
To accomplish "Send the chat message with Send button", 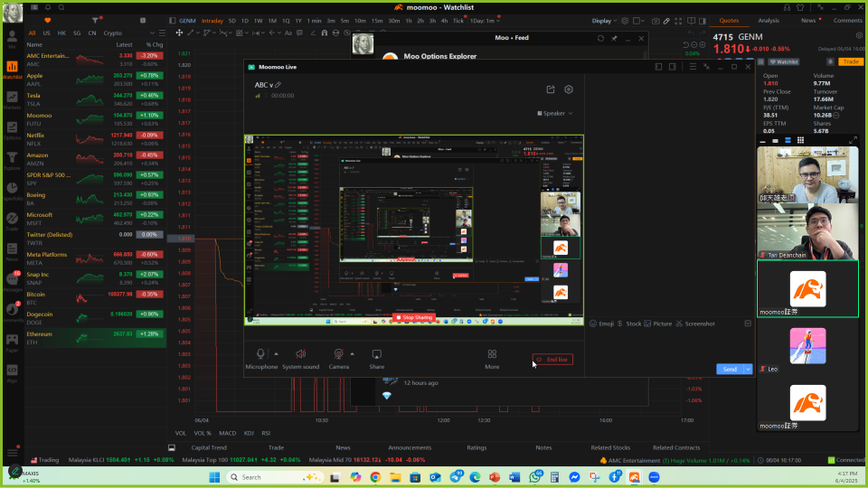I will 730,369.
